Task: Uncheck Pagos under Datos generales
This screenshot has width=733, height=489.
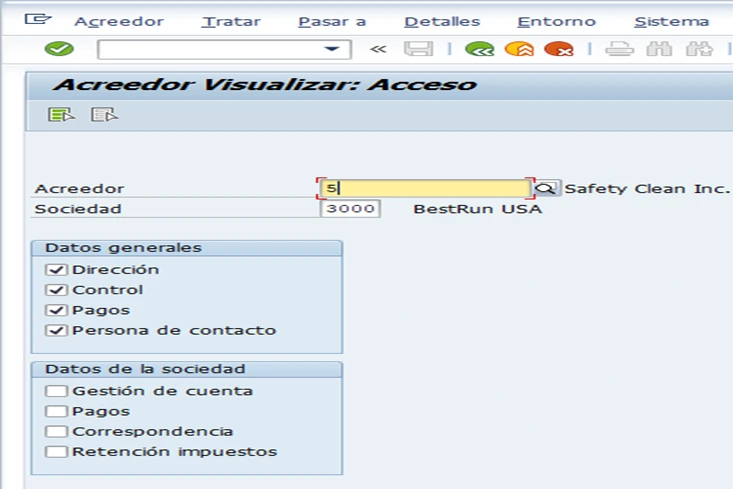Action: 56,310
